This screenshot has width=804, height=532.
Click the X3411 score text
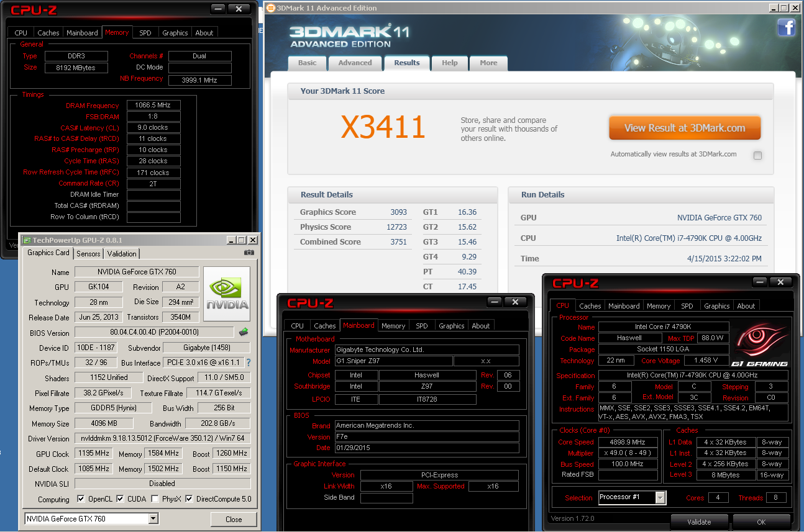coord(383,127)
